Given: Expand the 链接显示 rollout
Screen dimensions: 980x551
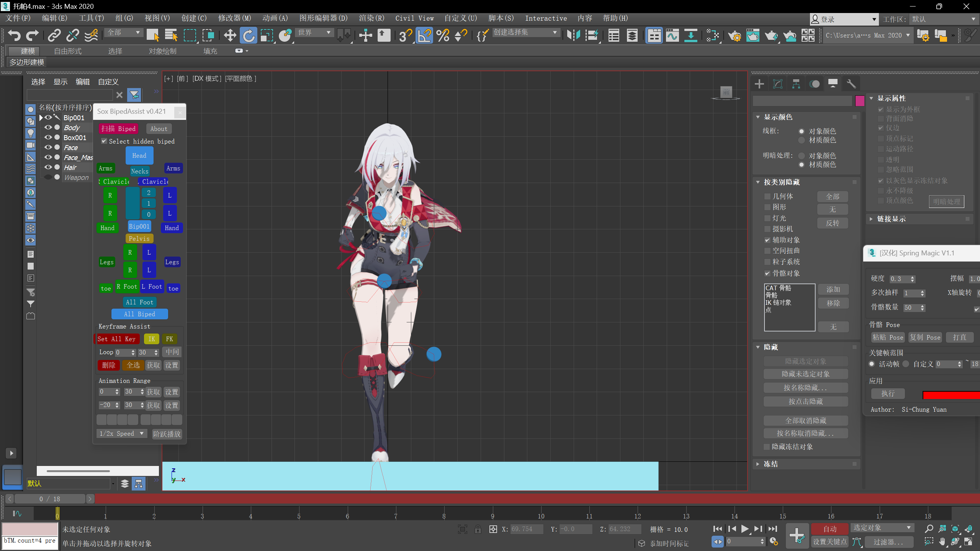Looking at the screenshot, I should [871, 219].
